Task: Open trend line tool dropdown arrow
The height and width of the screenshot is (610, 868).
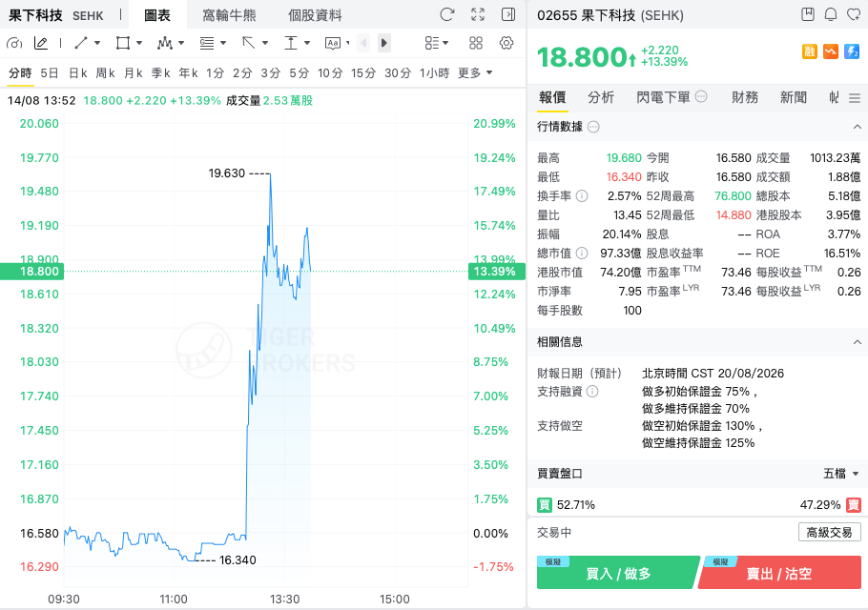Action: [x=97, y=43]
